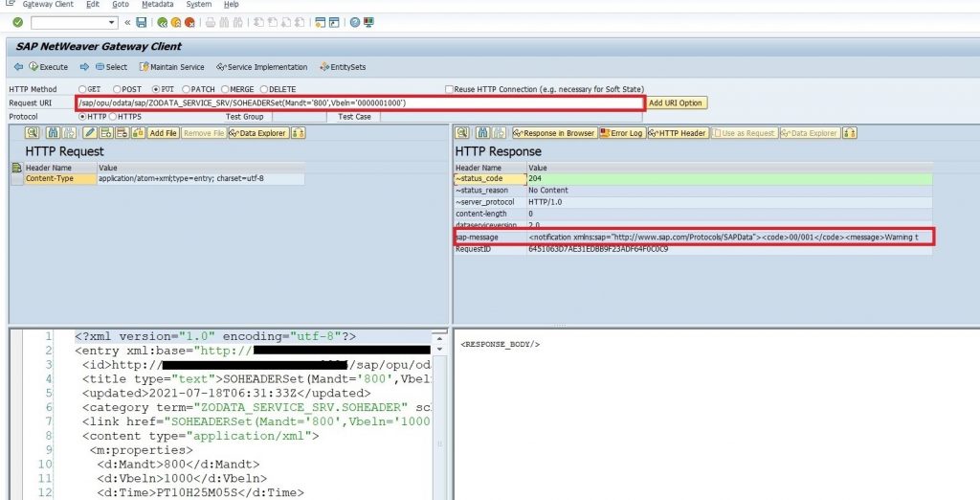Image resolution: width=980 pixels, height=500 pixels.
Task: Click the Test Group input field
Action: (299, 117)
